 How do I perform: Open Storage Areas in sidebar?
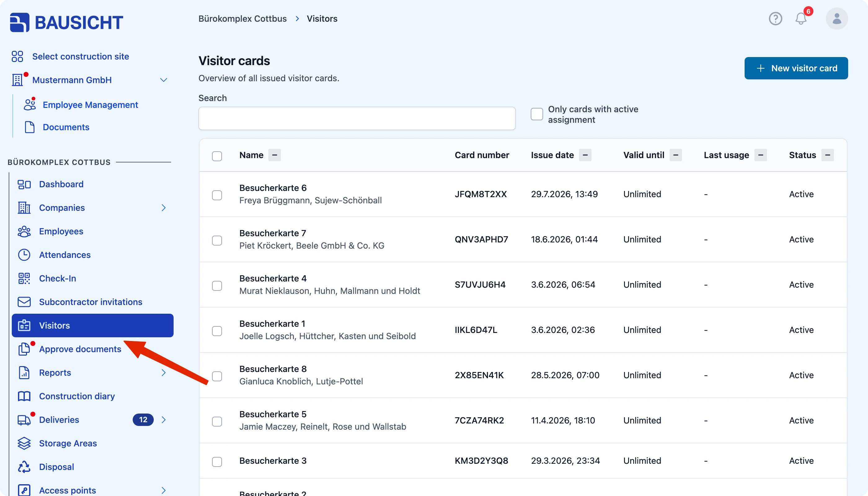92,443
